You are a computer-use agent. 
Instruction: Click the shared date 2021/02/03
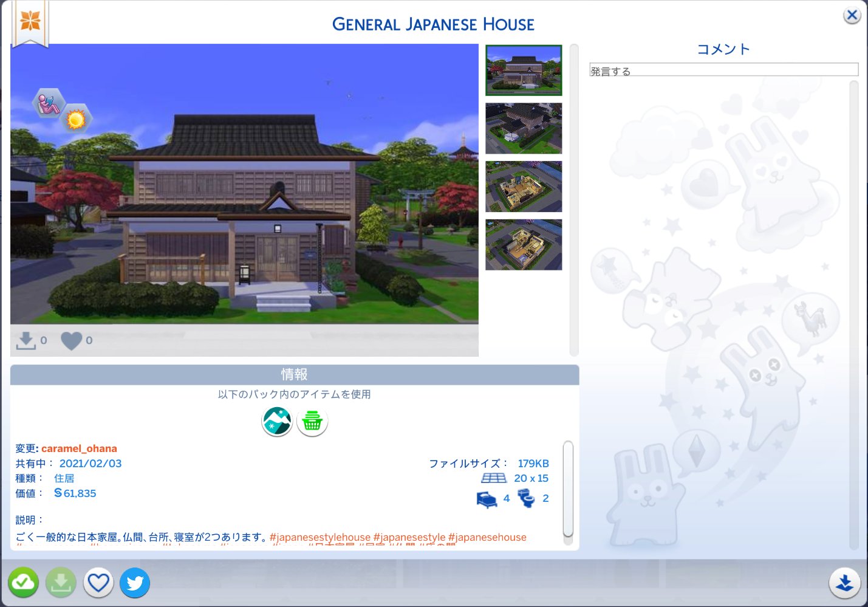(91, 464)
